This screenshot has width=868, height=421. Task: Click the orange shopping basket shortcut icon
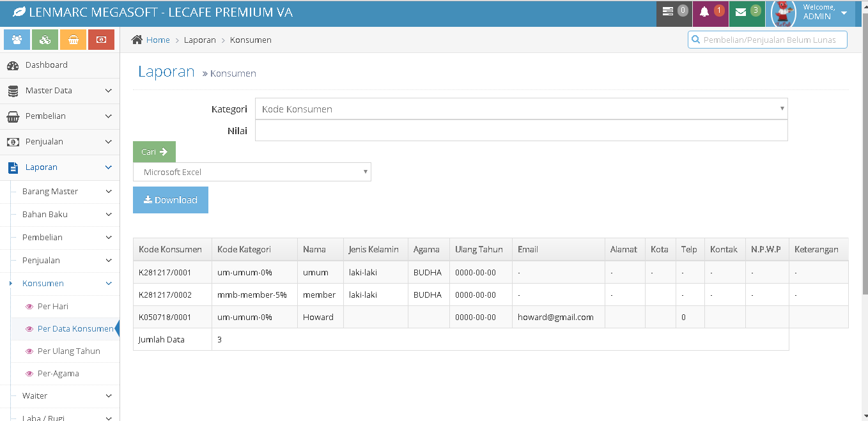pyautogui.click(x=73, y=40)
